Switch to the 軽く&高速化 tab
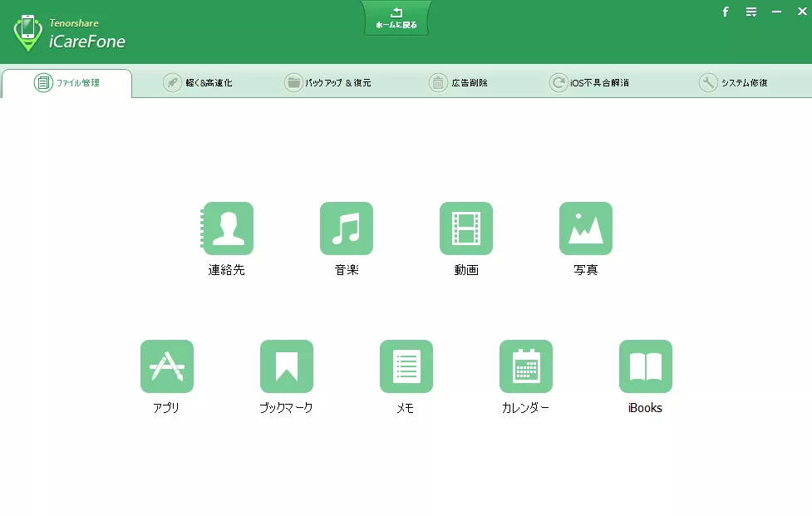The height and width of the screenshot is (516, 812). tap(198, 83)
